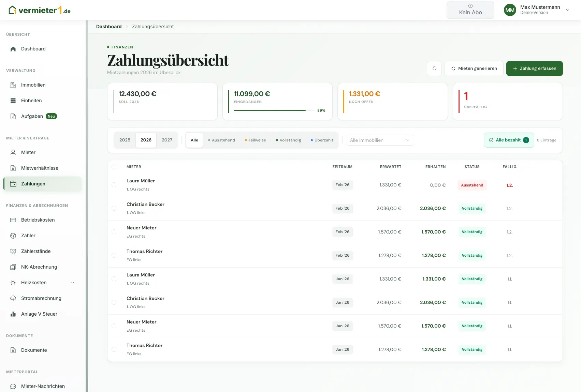Click the Zählerstände chart icon
The image size is (581, 392).
tap(13, 251)
